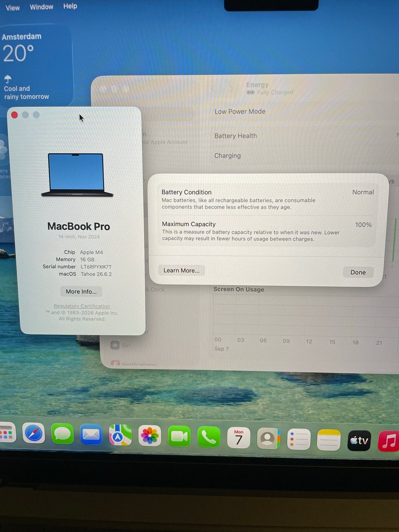Click the Battery Condition Normal value
The width and height of the screenshot is (399, 532).
click(x=363, y=192)
